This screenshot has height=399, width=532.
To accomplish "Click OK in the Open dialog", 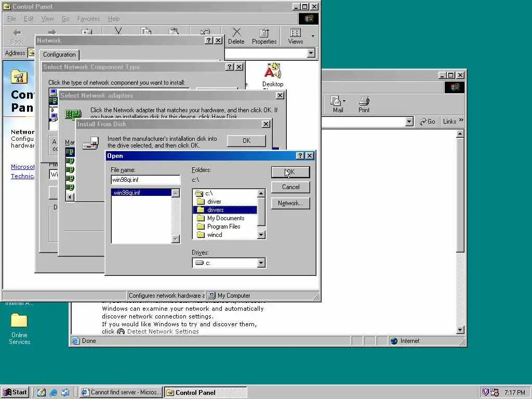I will [290, 172].
